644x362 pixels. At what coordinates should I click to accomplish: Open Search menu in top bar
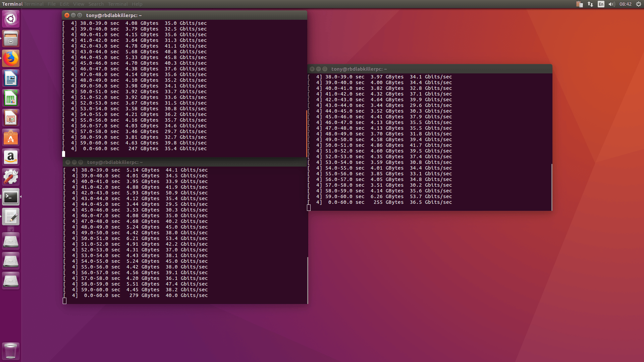(96, 4)
